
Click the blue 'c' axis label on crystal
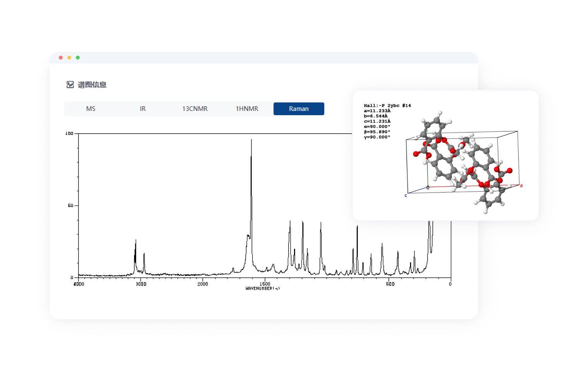[406, 196]
